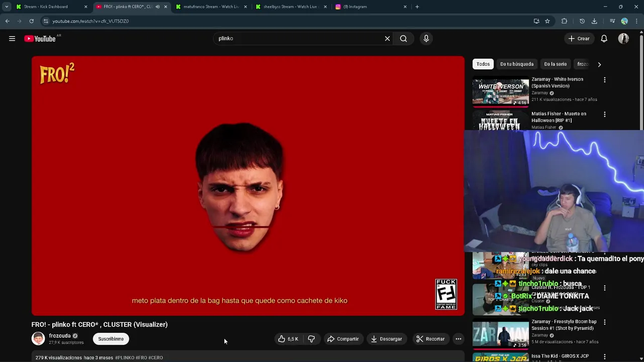Run search with the magnifier button
644x362 pixels.
click(404, 38)
